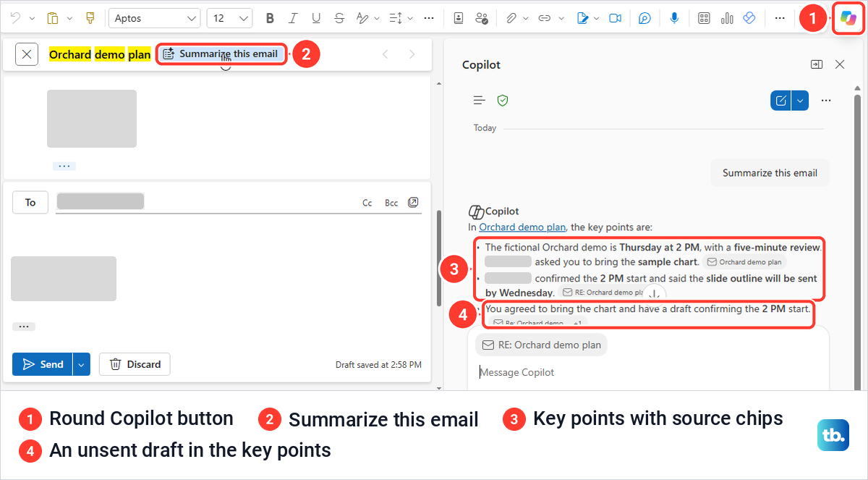Expand the new chat dropdown arrow
Screen dimensions: 868x480
click(799, 101)
